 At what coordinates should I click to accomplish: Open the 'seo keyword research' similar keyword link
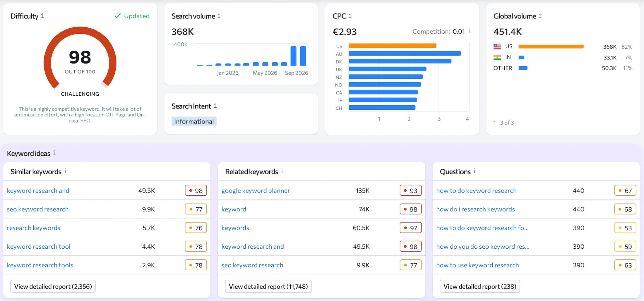38,209
